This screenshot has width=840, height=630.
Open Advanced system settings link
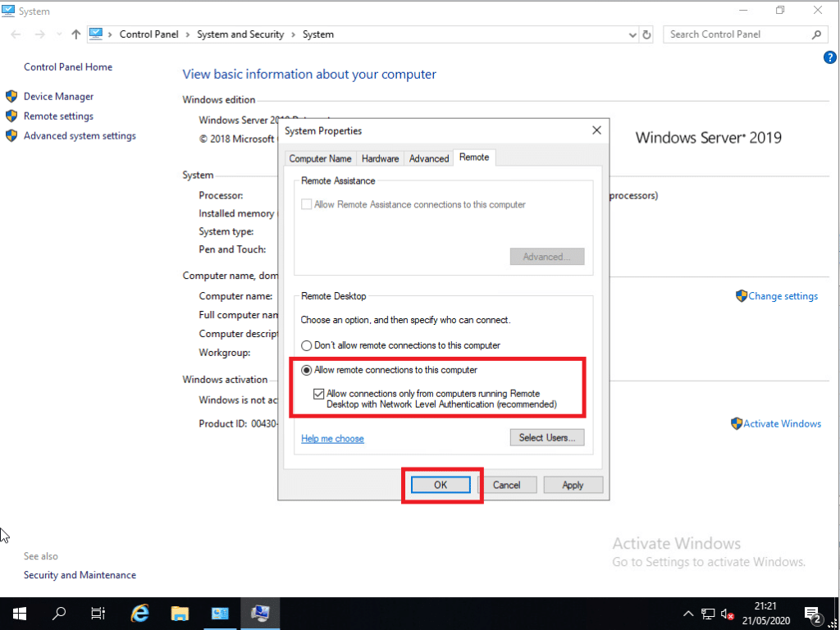click(x=80, y=136)
